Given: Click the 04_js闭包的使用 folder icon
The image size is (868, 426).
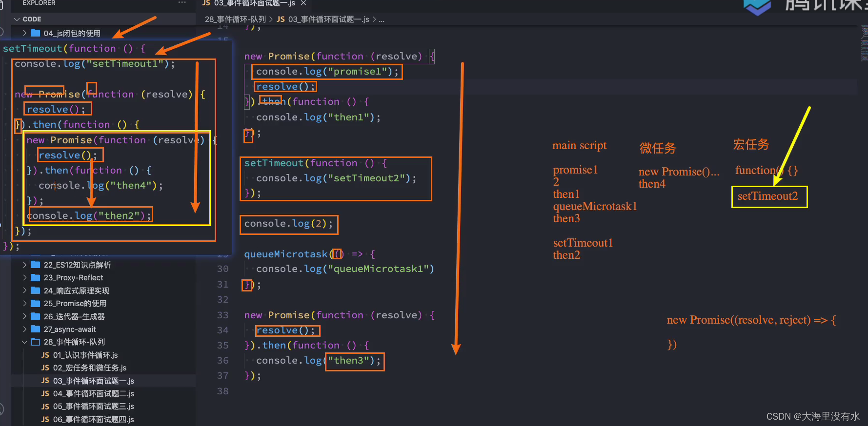Looking at the screenshot, I should pos(36,33).
